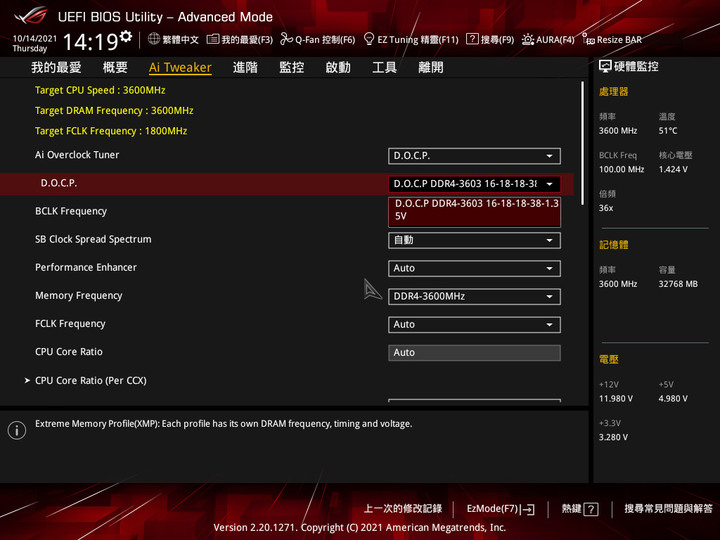
Task: Select Ai Tweaker tab
Action: pos(180,68)
